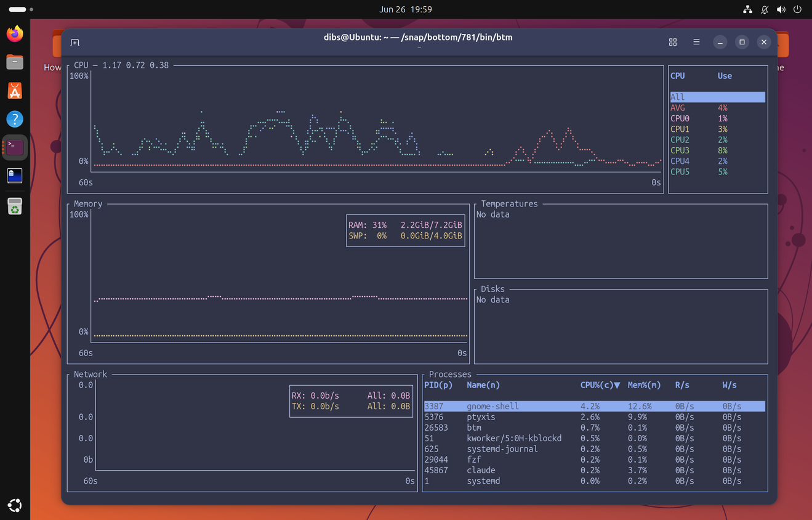The image size is (812, 520).
Task: Click the Disks widget title
Action: (x=492, y=289)
